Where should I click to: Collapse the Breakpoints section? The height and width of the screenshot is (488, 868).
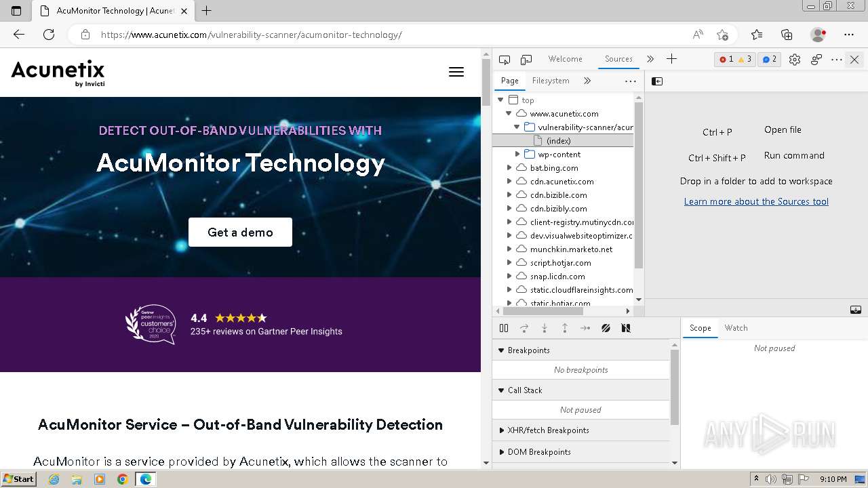pyautogui.click(x=580, y=350)
